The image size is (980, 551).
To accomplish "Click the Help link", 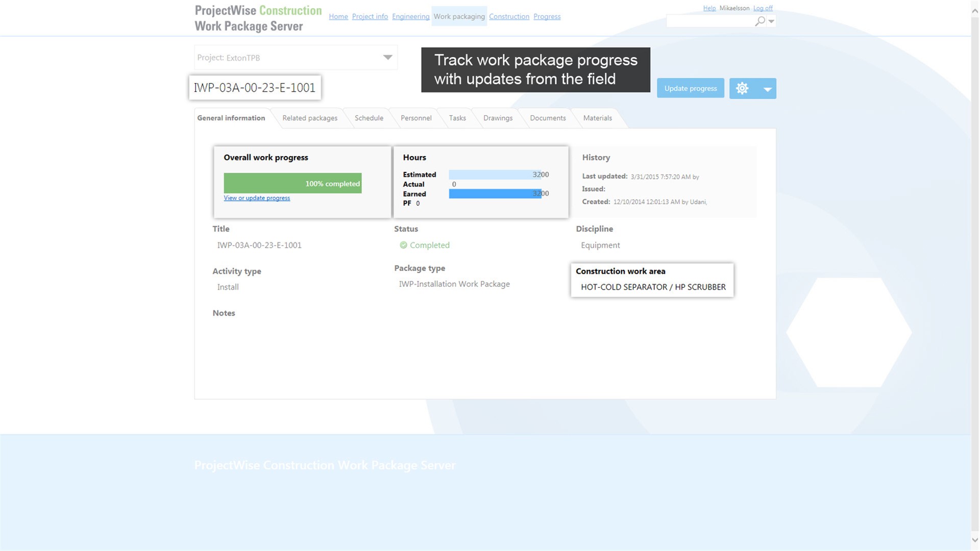I will (x=709, y=8).
